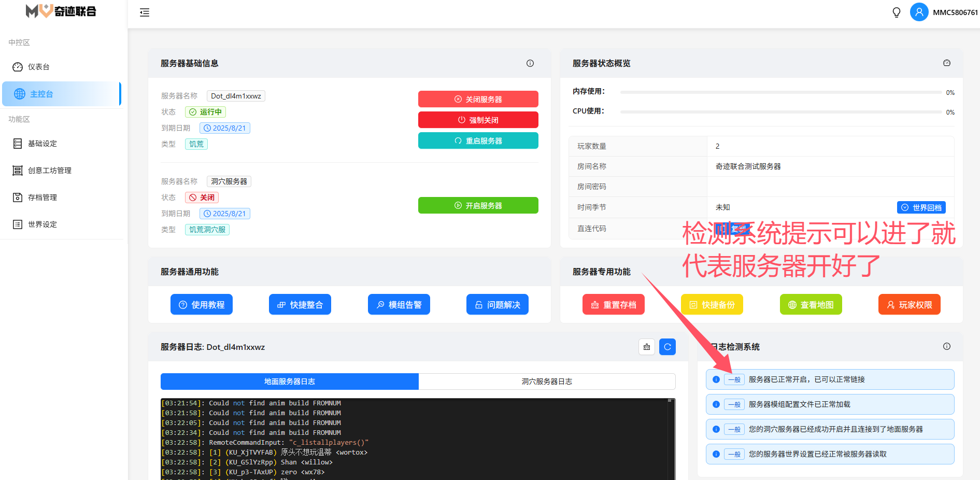
Task: Open the MMC5806761 user avatar
Action: pos(919,12)
